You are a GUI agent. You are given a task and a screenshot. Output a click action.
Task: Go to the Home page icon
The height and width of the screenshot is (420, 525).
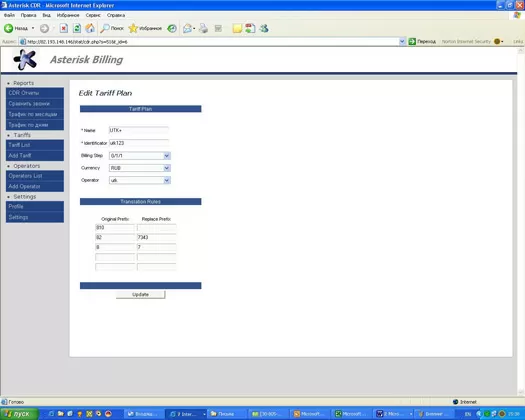click(x=90, y=28)
